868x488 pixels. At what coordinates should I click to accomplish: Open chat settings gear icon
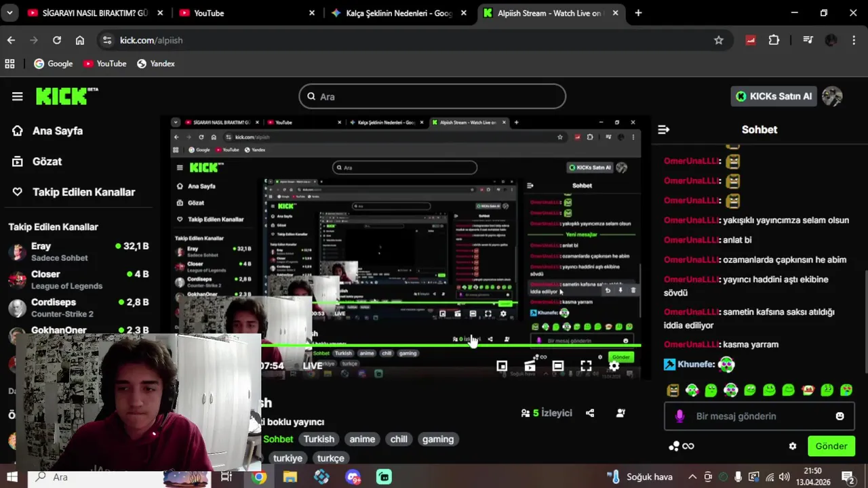coord(792,446)
